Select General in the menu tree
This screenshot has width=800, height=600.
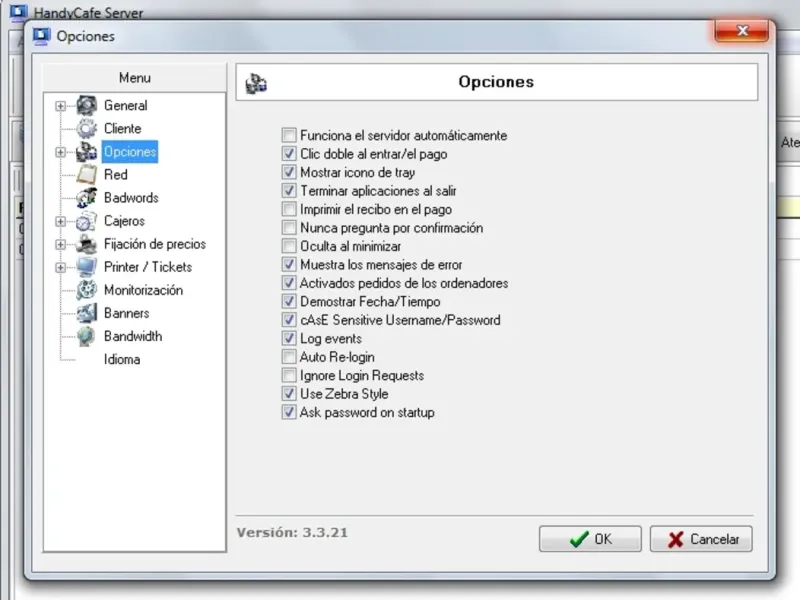(x=126, y=106)
